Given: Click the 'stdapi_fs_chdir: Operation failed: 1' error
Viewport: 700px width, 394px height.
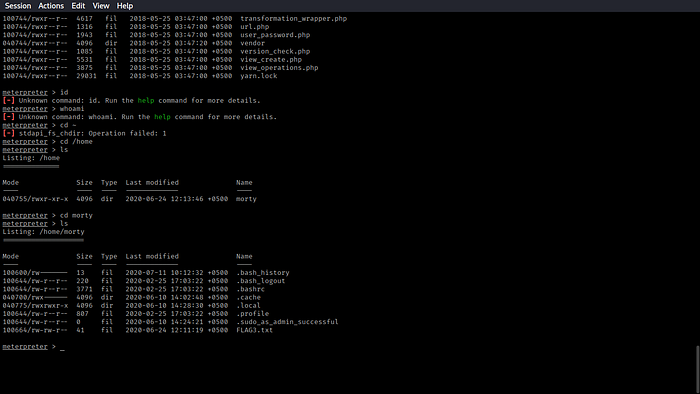Looking at the screenshot, I should (x=92, y=133).
